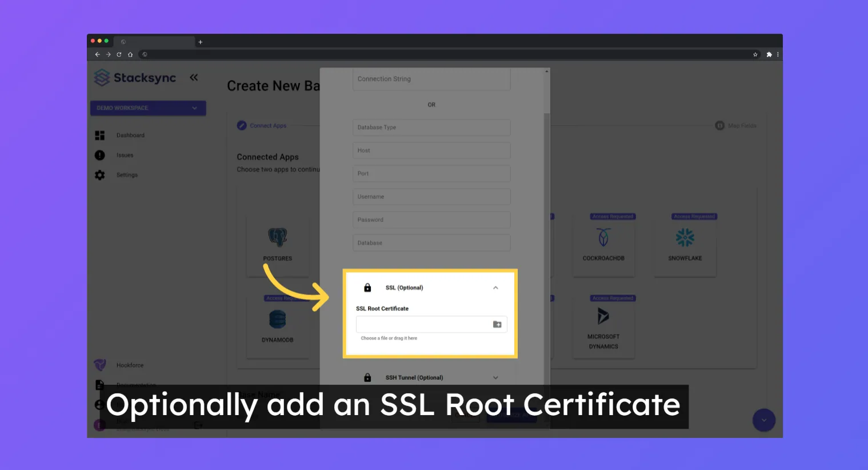This screenshot has height=470, width=868.
Task: Open the Settings gear icon
Action: click(x=99, y=175)
